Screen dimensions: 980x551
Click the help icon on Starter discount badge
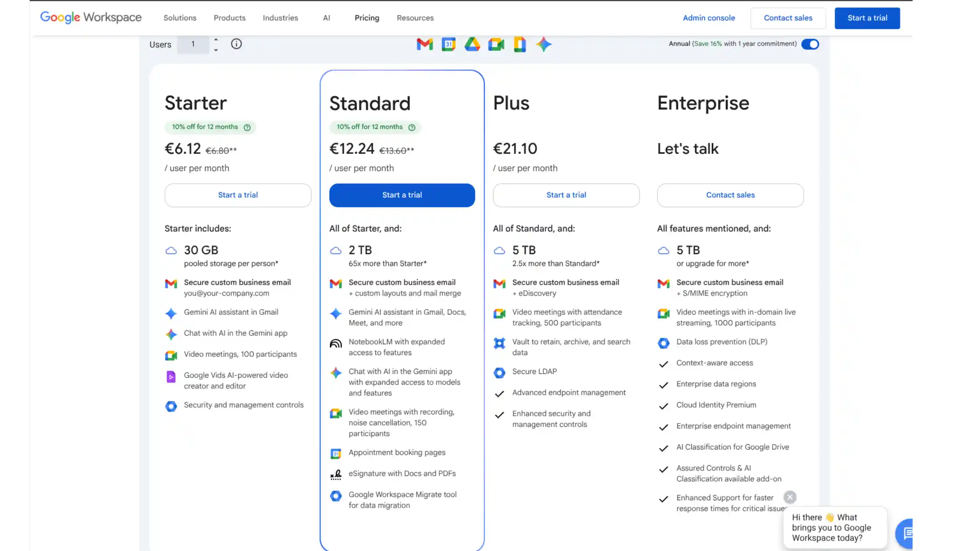(x=247, y=127)
